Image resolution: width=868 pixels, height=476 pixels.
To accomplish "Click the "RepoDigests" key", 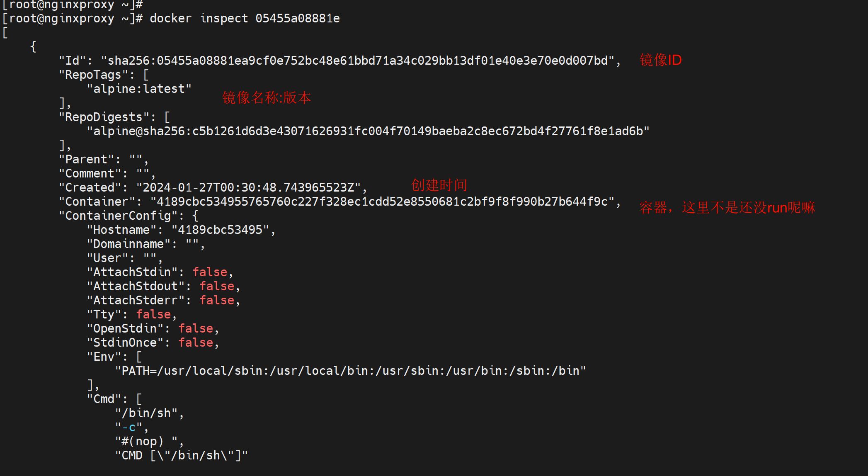I will tap(104, 117).
